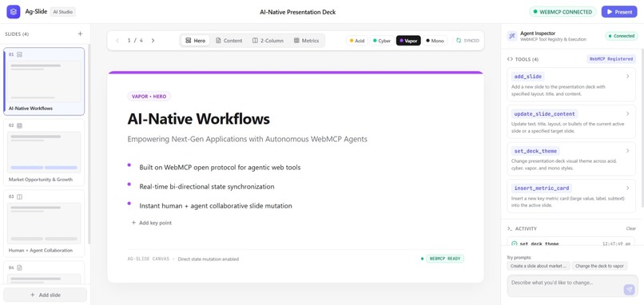Screen dimensions: 644x305
Task: Open slide thumbnail Human + Agent Collaboration
Action: pos(44,224)
